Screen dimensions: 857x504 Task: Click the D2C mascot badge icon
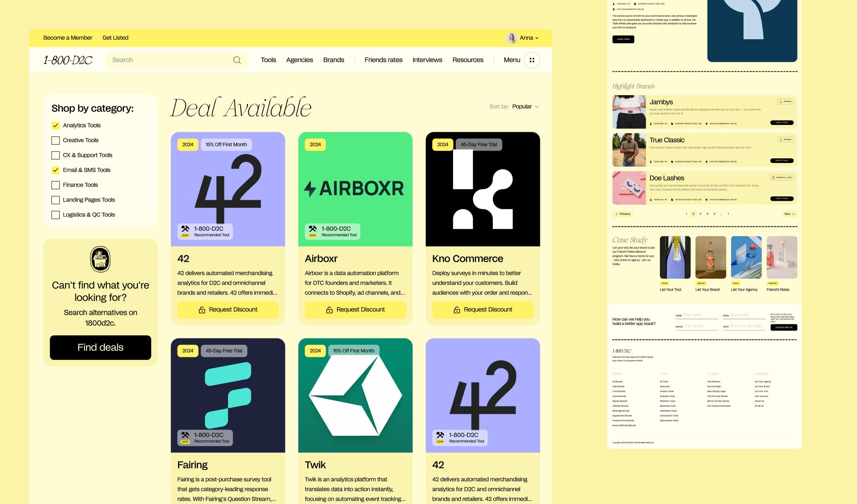pyautogui.click(x=100, y=259)
